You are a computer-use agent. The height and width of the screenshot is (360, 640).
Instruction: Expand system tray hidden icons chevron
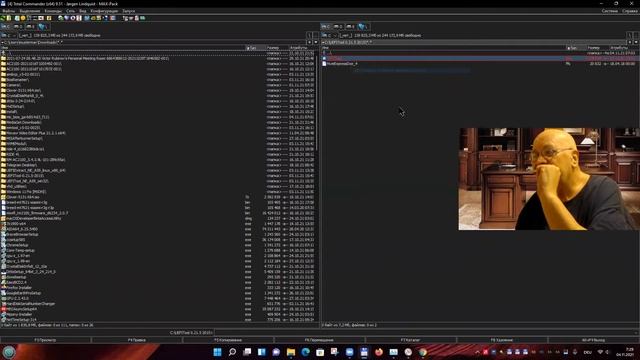tap(477, 352)
